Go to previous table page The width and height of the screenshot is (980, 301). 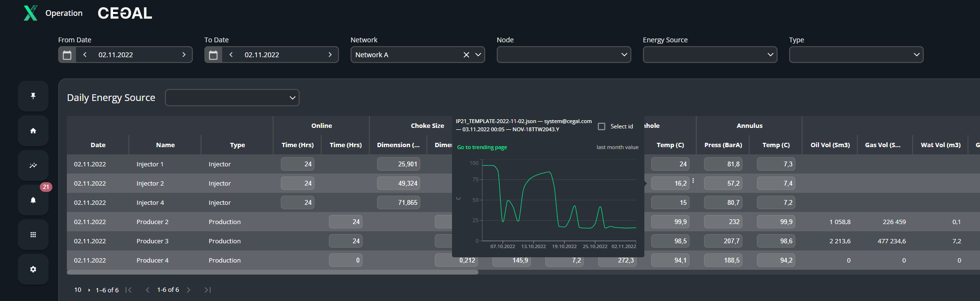click(148, 290)
